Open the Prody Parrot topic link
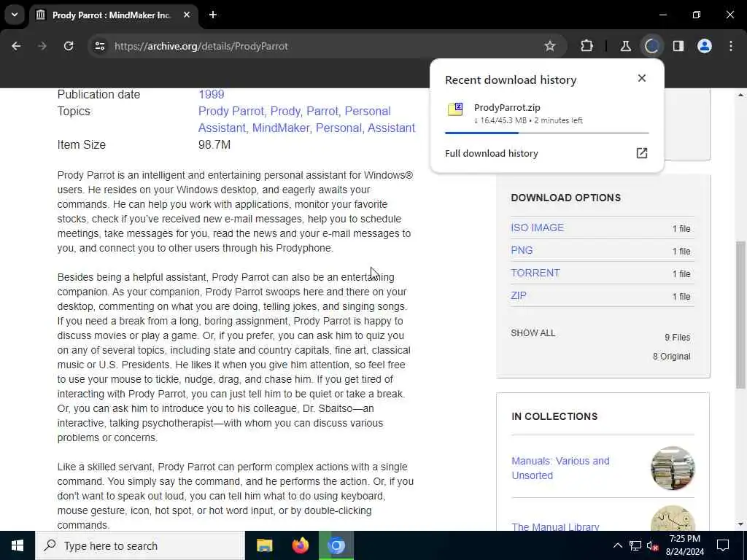Image resolution: width=747 pixels, height=560 pixels. point(231,111)
